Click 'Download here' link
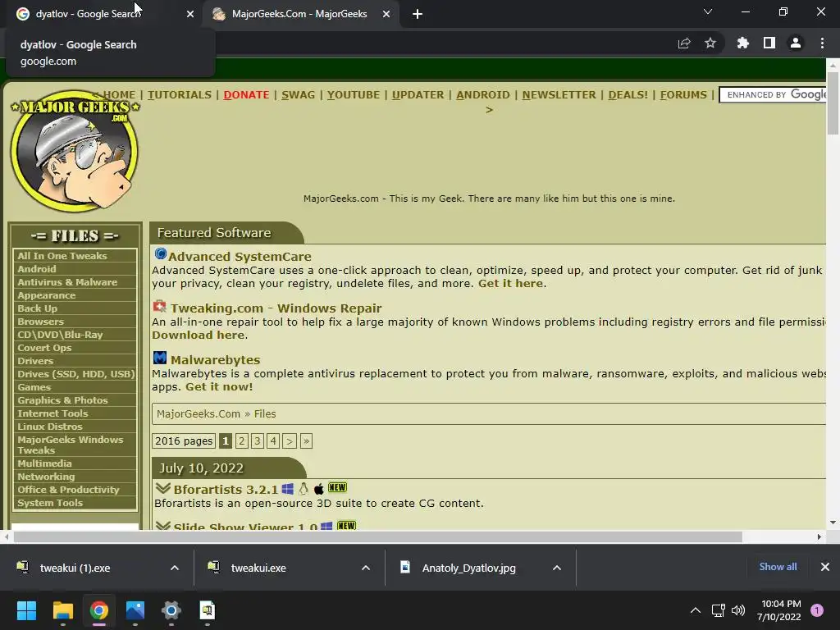This screenshot has width=840, height=630. coord(199,335)
